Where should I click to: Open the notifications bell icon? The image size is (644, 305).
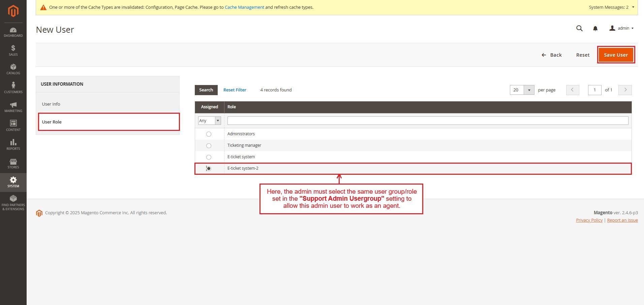[x=595, y=29]
